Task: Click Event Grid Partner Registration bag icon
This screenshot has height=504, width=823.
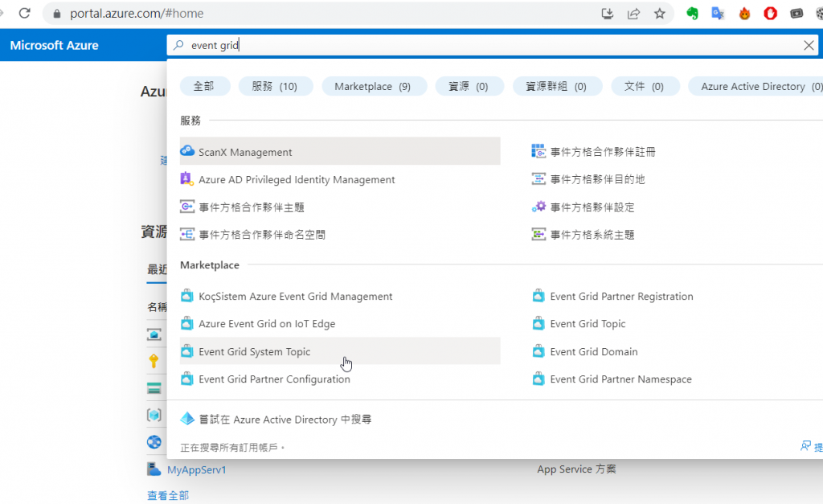Action: coord(538,296)
